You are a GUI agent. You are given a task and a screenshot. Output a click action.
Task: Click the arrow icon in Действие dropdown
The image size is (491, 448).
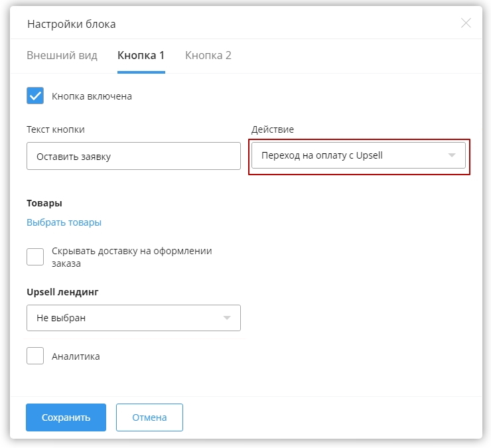pos(452,156)
